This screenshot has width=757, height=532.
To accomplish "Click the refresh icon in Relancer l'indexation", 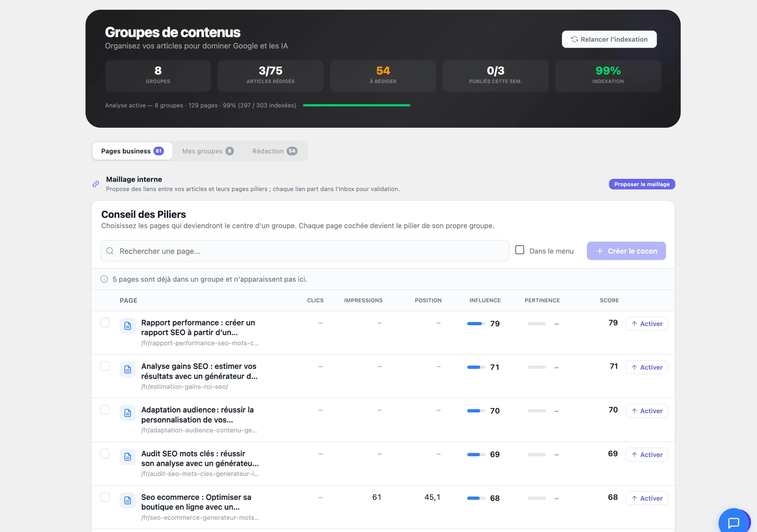I will [574, 39].
